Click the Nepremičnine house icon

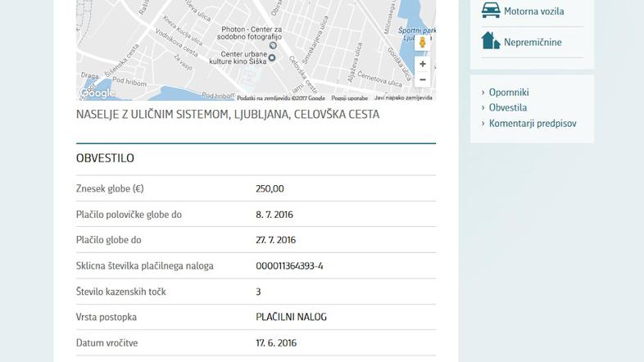click(x=491, y=41)
